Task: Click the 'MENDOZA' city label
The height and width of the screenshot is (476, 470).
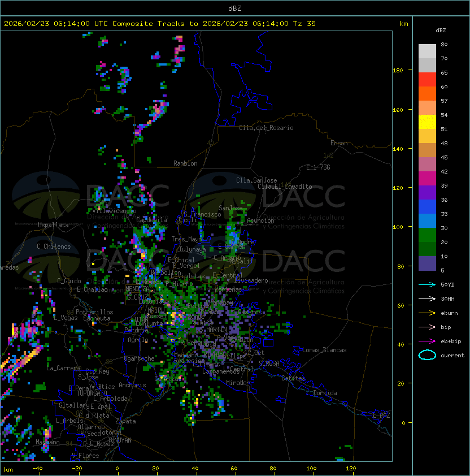Action: tap(137, 289)
